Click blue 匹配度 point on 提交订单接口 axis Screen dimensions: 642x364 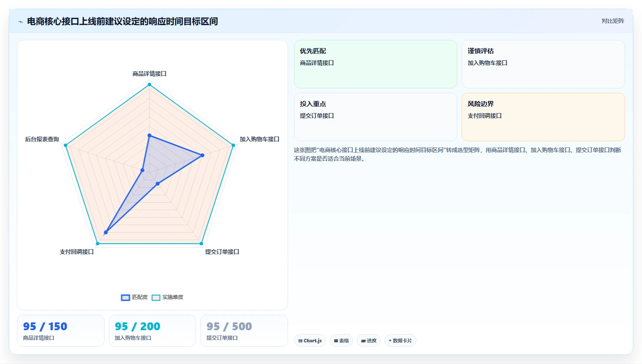pyautogui.click(x=157, y=184)
